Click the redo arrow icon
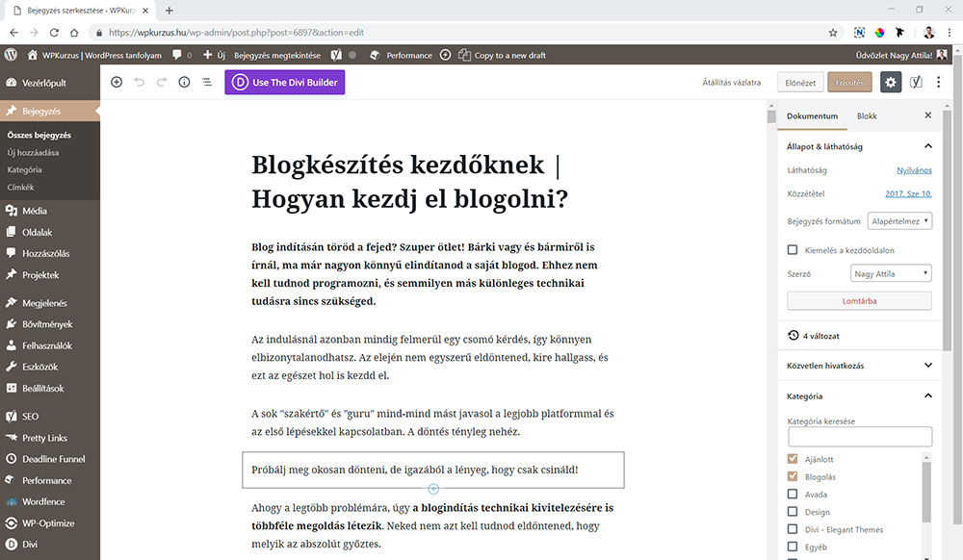This screenshot has height=560, width=963. point(160,82)
